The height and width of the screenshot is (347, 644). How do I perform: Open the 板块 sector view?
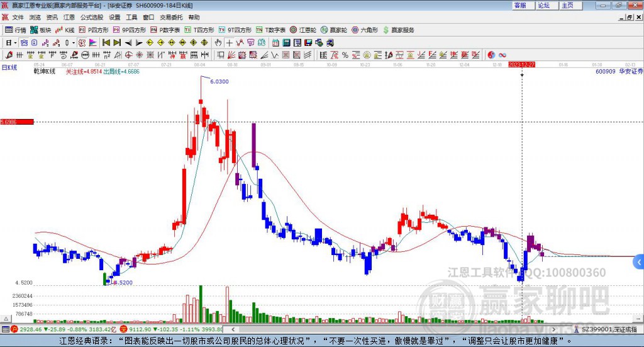point(41,30)
